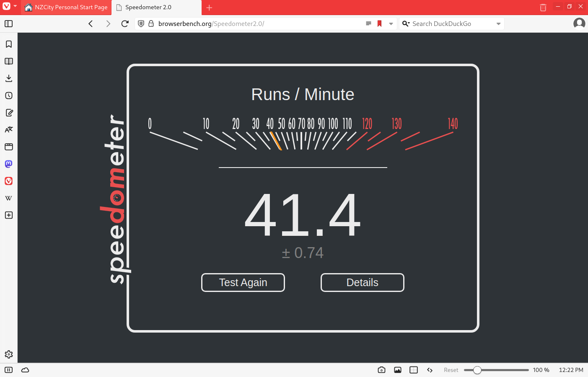The width and height of the screenshot is (588, 377).
Task: Open a new tab with the plus button
Action: 209,8
